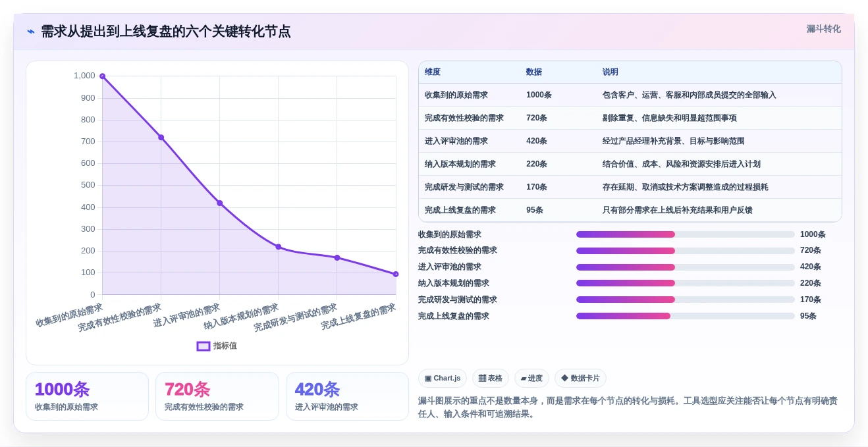868x447 pixels.
Task: Click chart point at value 420
Action: 220,203
